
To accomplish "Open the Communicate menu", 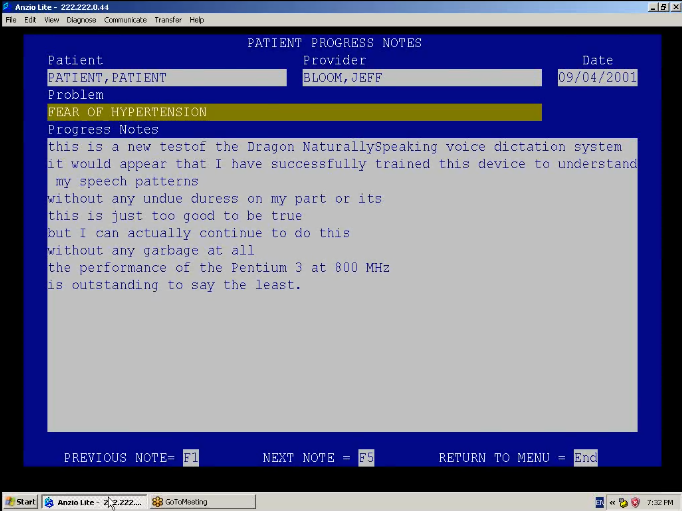I will click(x=125, y=20).
